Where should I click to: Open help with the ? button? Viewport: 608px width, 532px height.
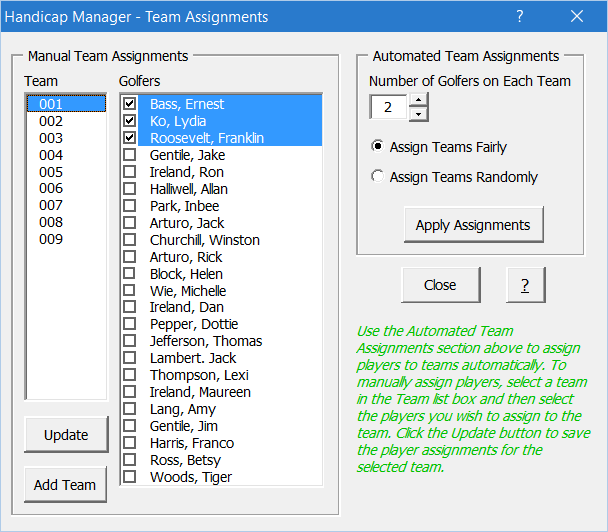(x=525, y=285)
